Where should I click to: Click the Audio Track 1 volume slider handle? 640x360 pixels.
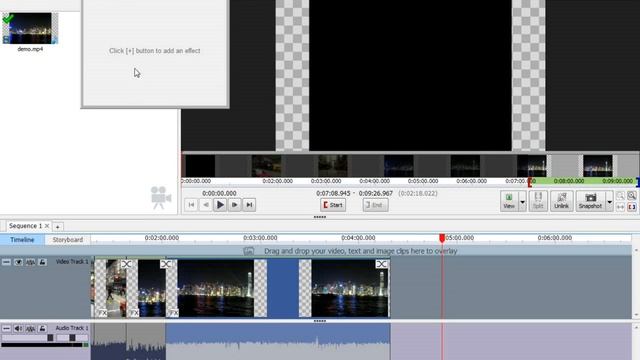50,338
